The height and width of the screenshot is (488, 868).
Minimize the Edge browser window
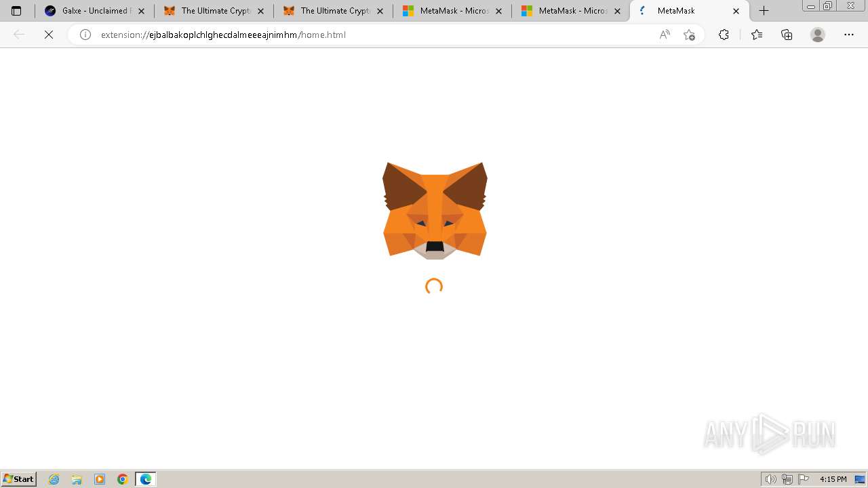tap(811, 6)
